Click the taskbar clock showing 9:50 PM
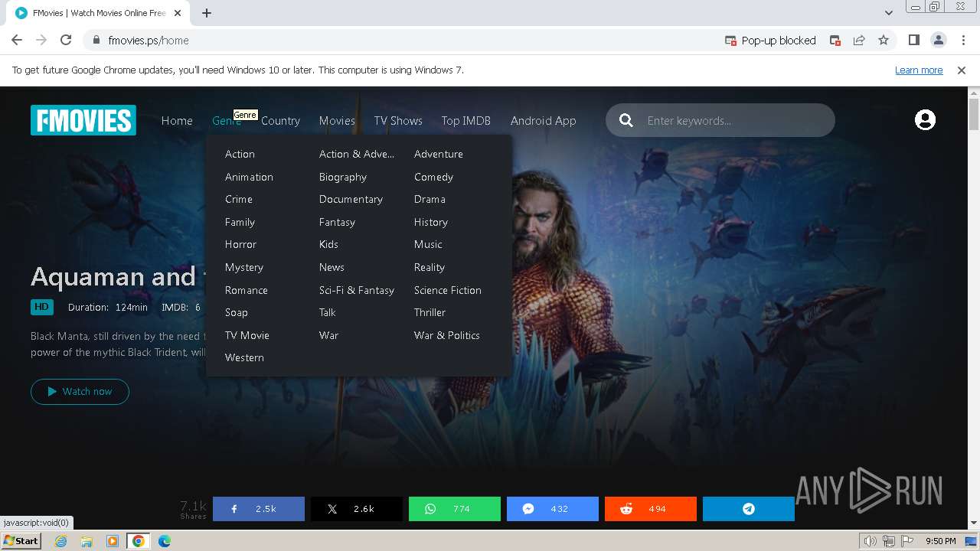 [x=940, y=541]
